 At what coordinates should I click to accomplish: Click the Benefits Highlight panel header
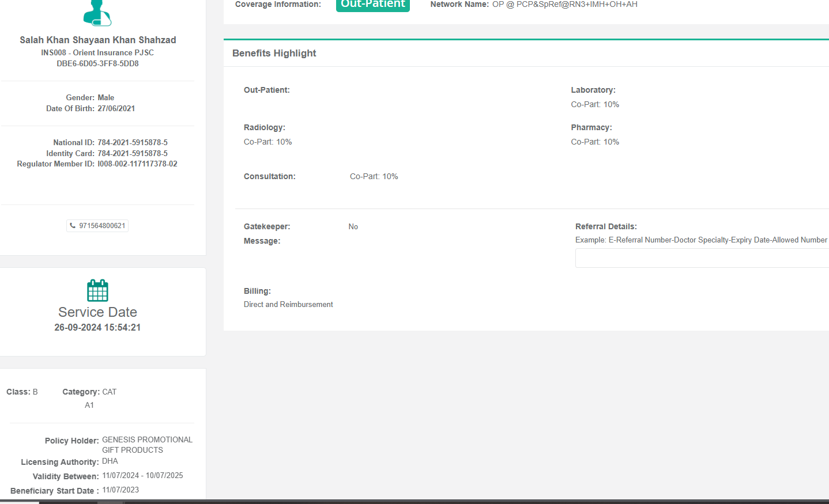coord(274,53)
